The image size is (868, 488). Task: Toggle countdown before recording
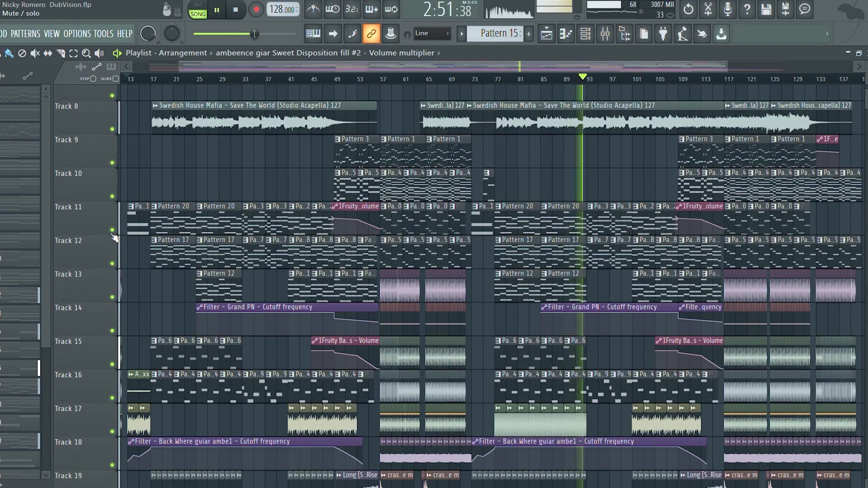coord(352,9)
